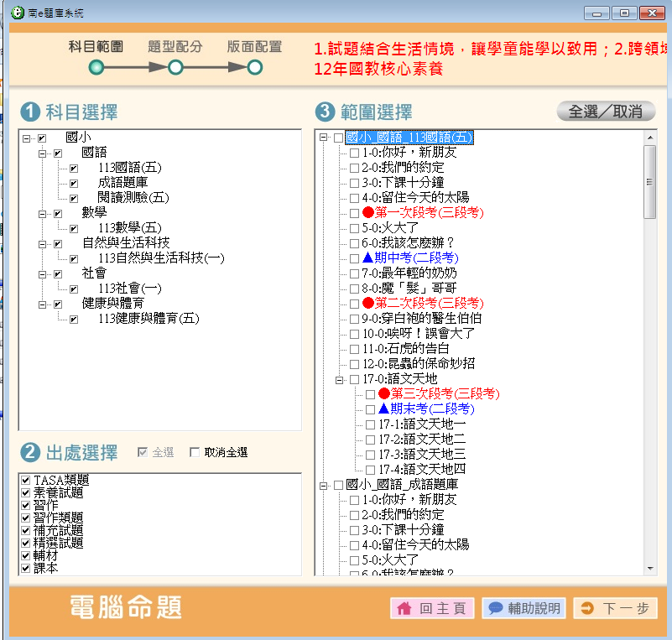Open 輔助說明 help button

point(525,608)
